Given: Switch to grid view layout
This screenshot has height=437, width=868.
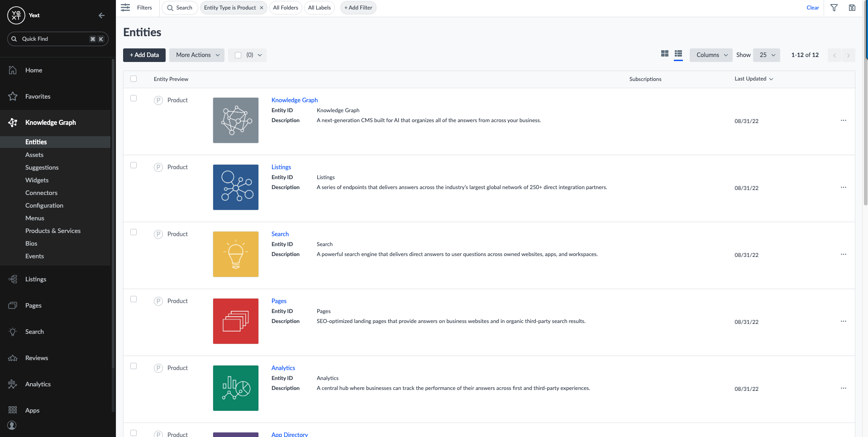Looking at the screenshot, I should pyautogui.click(x=664, y=53).
